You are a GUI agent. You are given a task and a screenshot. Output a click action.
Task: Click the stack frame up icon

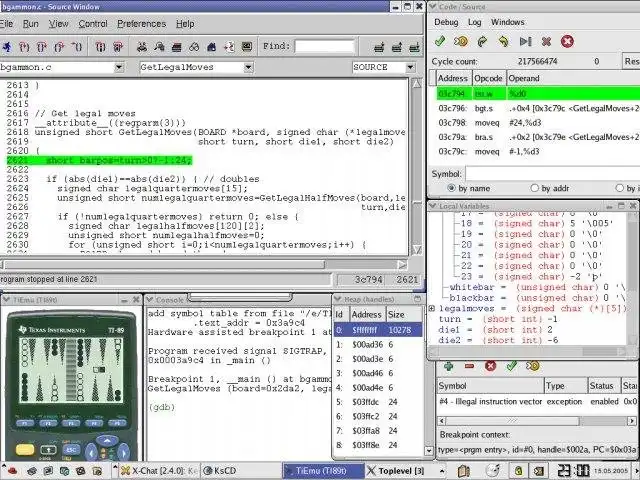click(x=397, y=47)
